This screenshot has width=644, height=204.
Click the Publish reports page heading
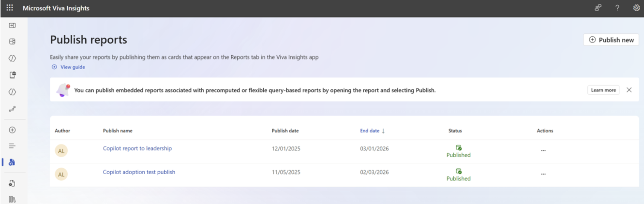pyautogui.click(x=89, y=40)
